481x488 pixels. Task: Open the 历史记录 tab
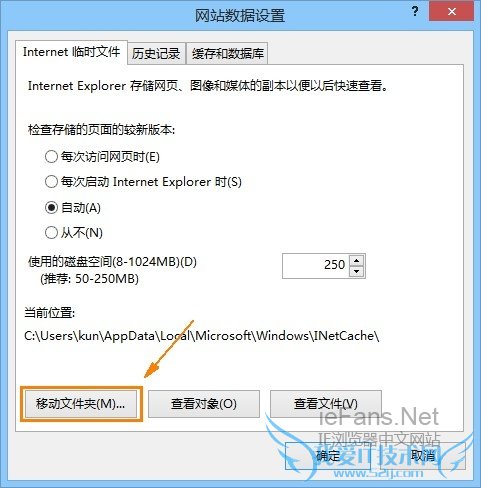click(156, 53)
